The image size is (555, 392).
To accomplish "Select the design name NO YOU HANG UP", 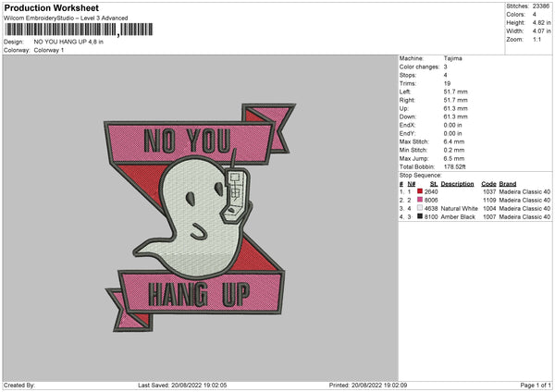I will click(68, 42).
